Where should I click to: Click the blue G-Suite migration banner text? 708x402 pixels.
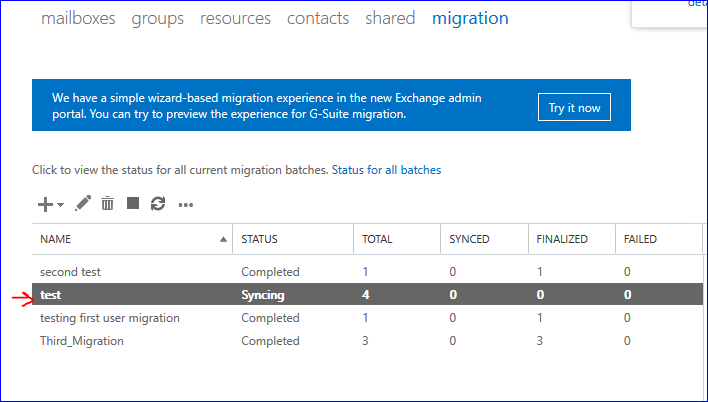[267, 106]
